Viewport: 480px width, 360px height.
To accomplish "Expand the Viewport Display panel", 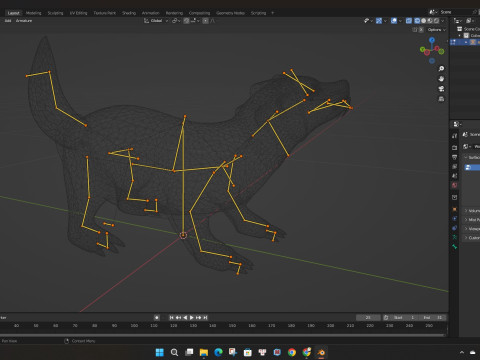I will coord(466,229).
